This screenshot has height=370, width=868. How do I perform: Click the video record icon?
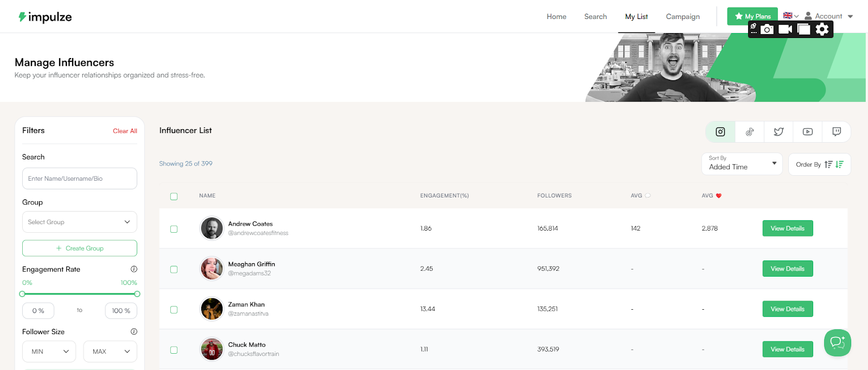[x=786, y=29]
